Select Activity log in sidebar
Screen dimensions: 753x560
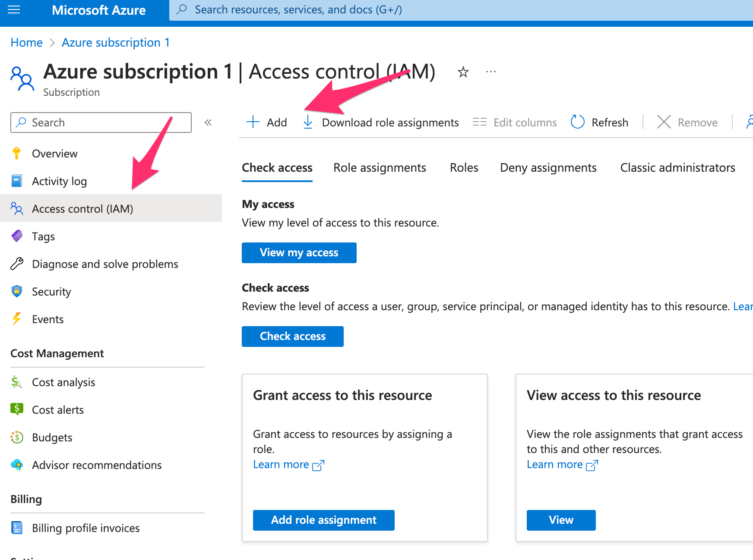[x=111, y=181]
